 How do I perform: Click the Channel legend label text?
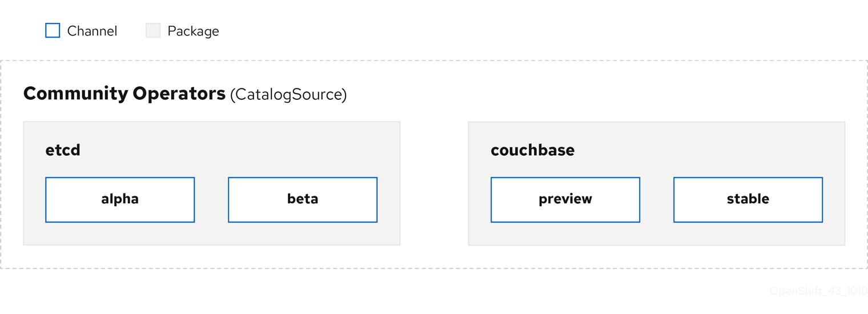click(92, 31)
